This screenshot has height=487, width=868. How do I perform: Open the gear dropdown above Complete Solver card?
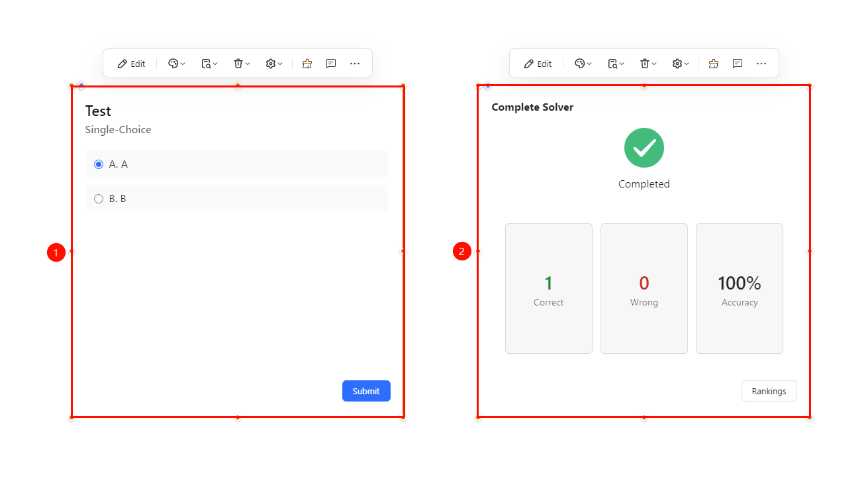click(681, 64)
